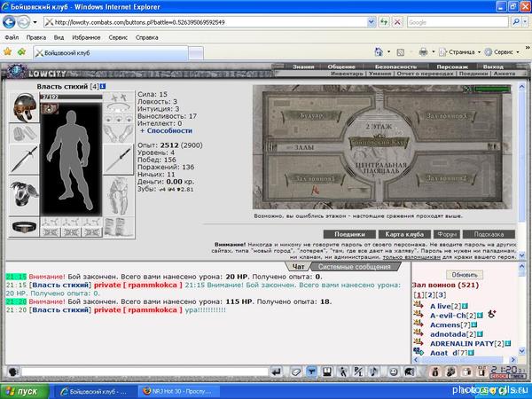Viewport: 532px width, 399px height.
Task: Click the Google search box
Action: point(458,22)
